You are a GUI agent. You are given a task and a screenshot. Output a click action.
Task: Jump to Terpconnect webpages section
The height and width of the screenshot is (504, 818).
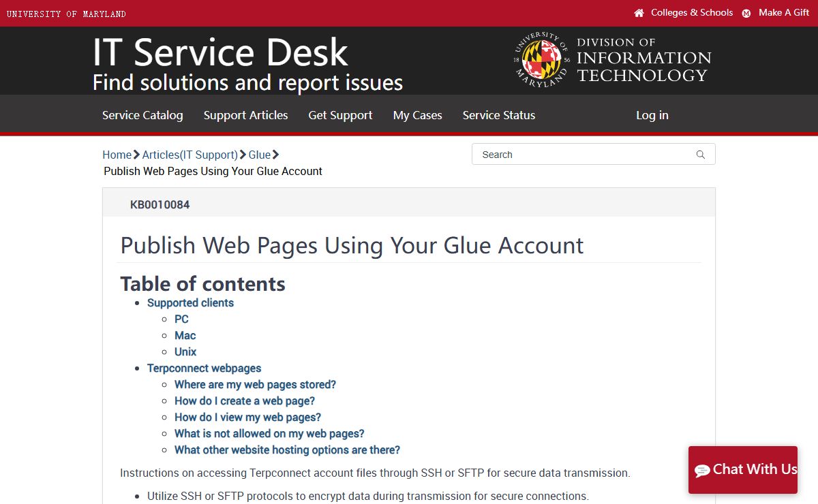(204, 368)
